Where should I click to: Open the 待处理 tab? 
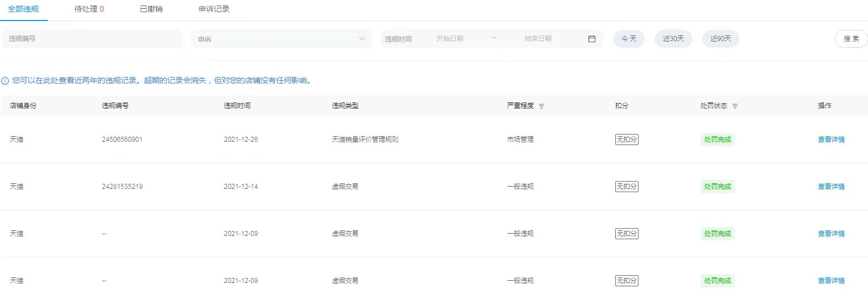tap(89, 9)
